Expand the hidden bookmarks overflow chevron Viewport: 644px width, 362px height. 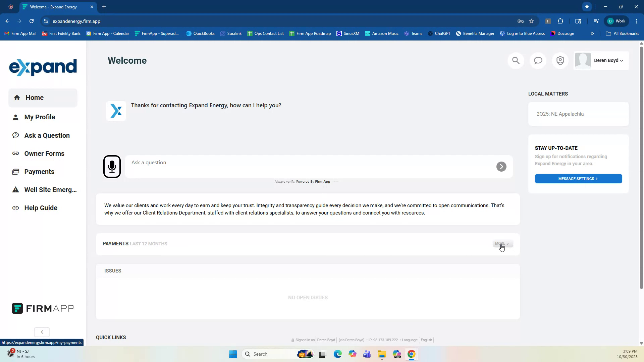[x=592, y=33]
